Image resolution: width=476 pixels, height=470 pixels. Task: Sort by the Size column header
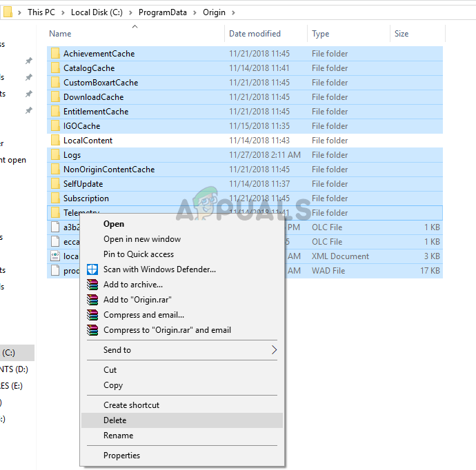(418, 33)
